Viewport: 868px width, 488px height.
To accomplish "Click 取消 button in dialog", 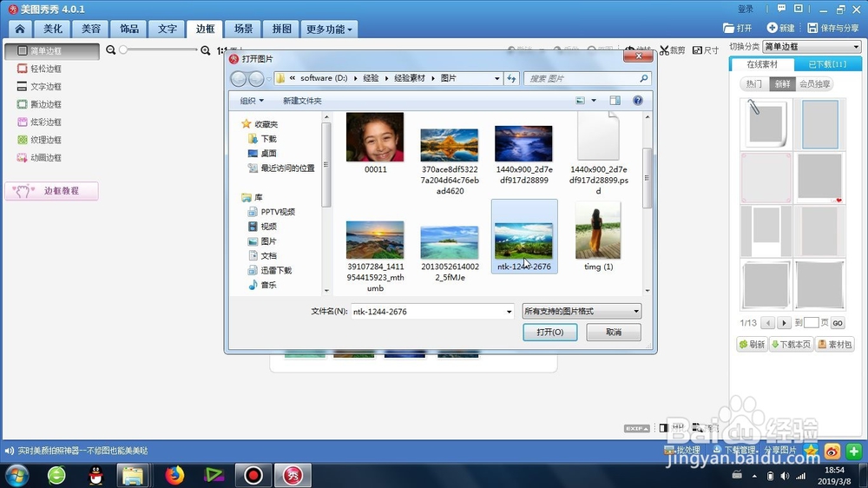I will [x=614, y=332].
